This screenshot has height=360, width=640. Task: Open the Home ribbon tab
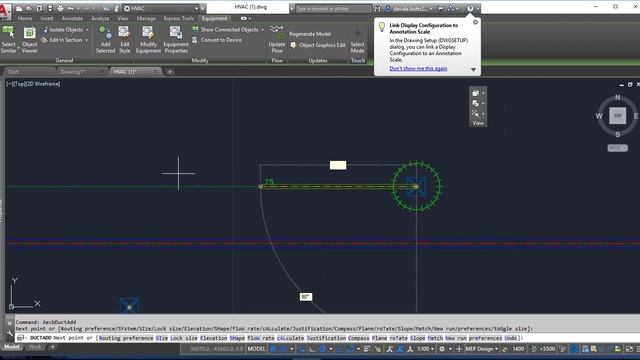(x=25, y=18)
